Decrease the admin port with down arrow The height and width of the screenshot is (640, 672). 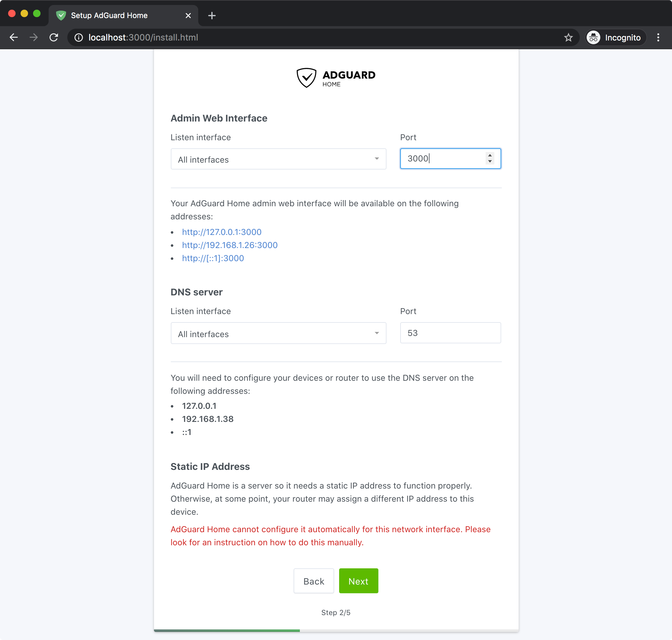(490, 161)
